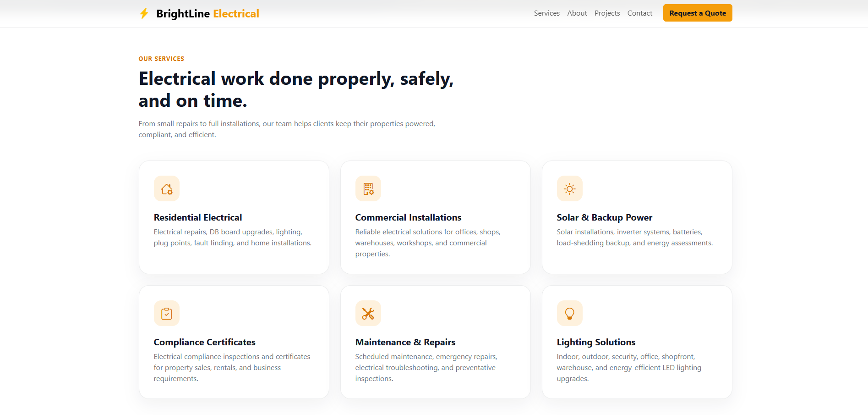
Task: Click the Compliance Certificates clipboard icon
Action: (x=167, y=313)
